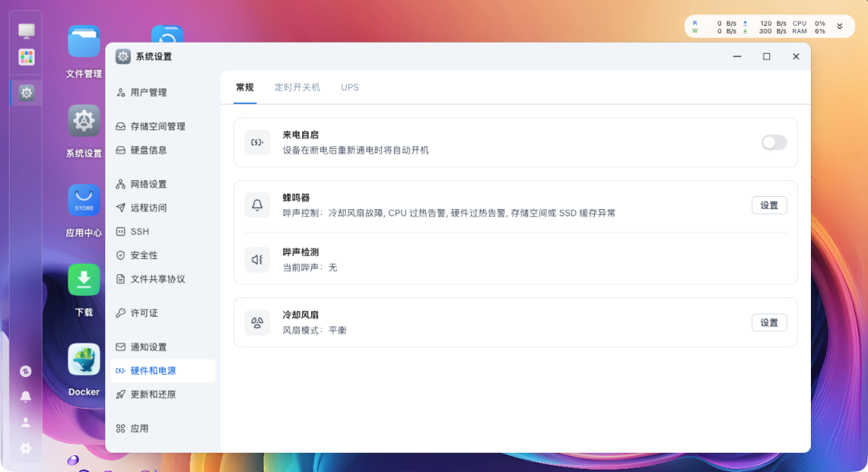Open the notification bell in the lower dock
The height and width of the screenshot is (472, 868).
25,396
